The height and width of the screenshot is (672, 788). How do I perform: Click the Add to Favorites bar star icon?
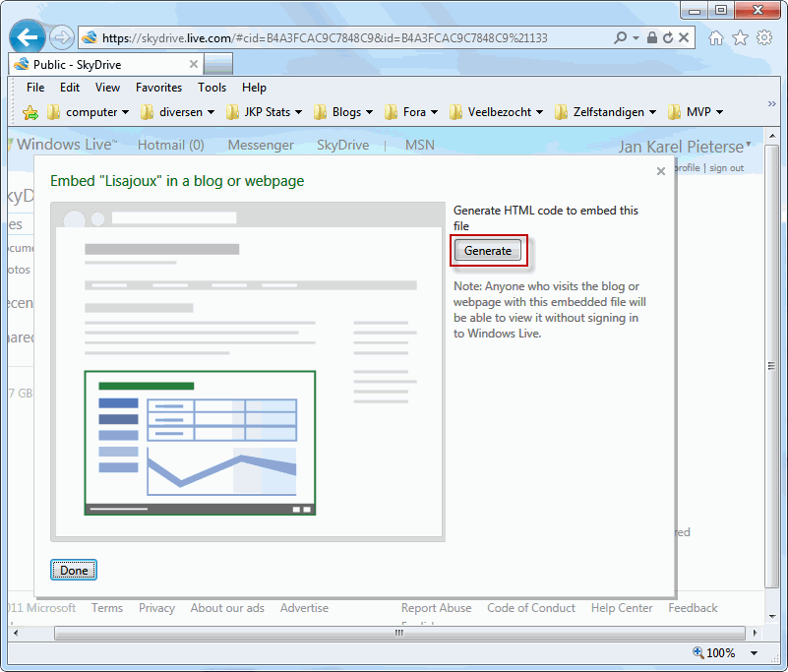(x=30, y=112)
